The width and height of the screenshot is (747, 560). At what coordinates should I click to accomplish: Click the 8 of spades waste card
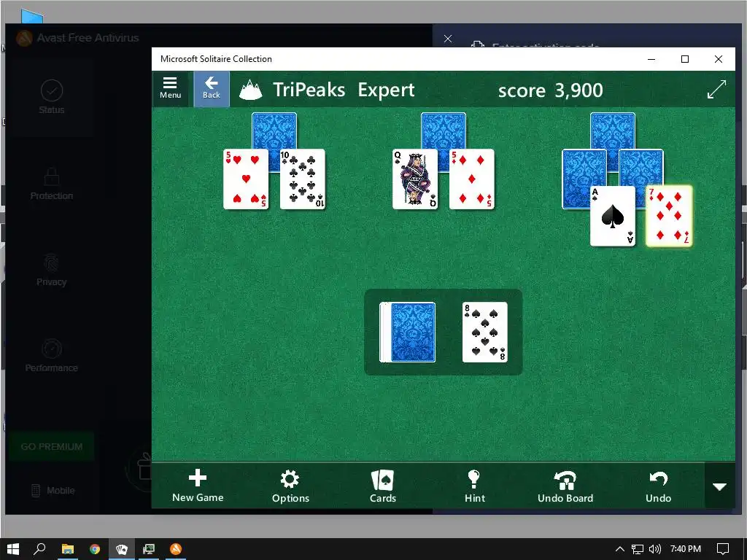coord(484,332)
